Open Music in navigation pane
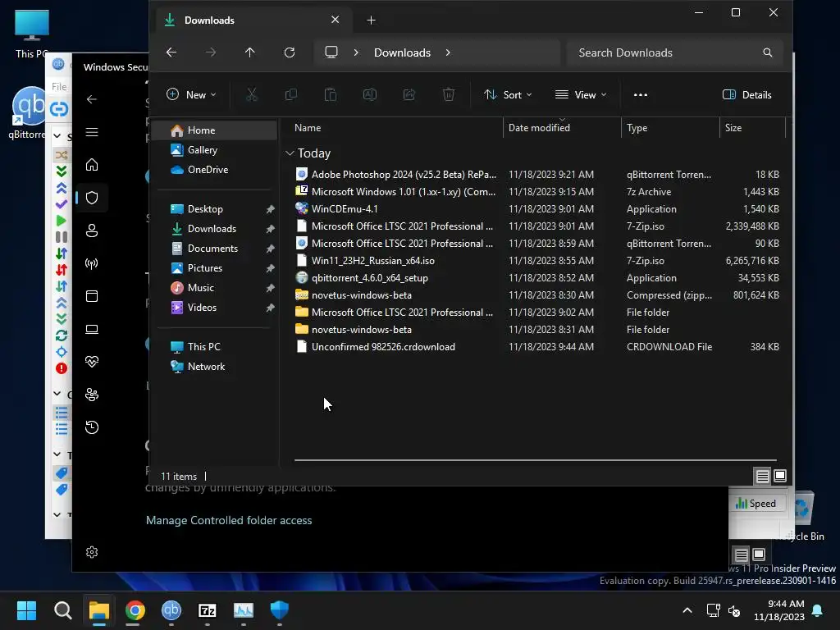840x630 pixels. click(215, 288)
